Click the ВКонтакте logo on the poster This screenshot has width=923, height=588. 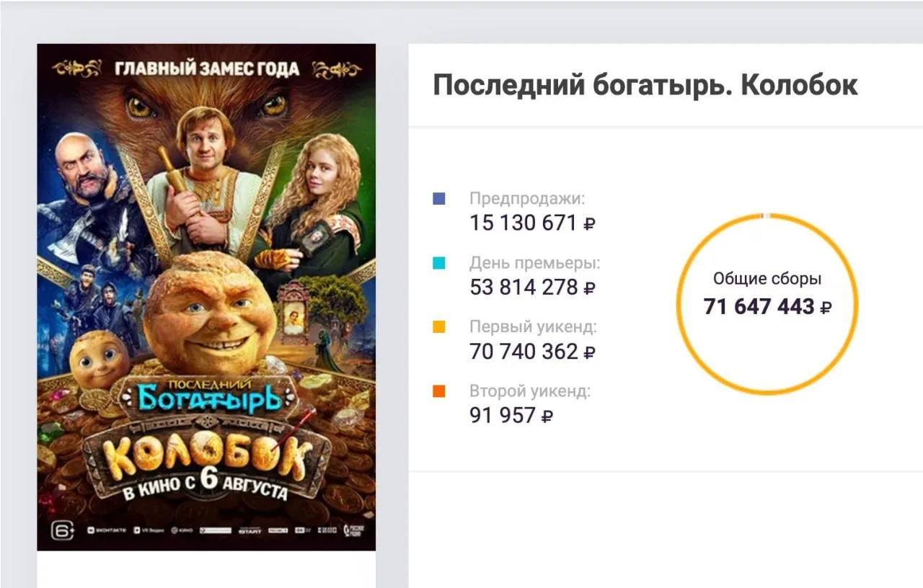(107, 530)
